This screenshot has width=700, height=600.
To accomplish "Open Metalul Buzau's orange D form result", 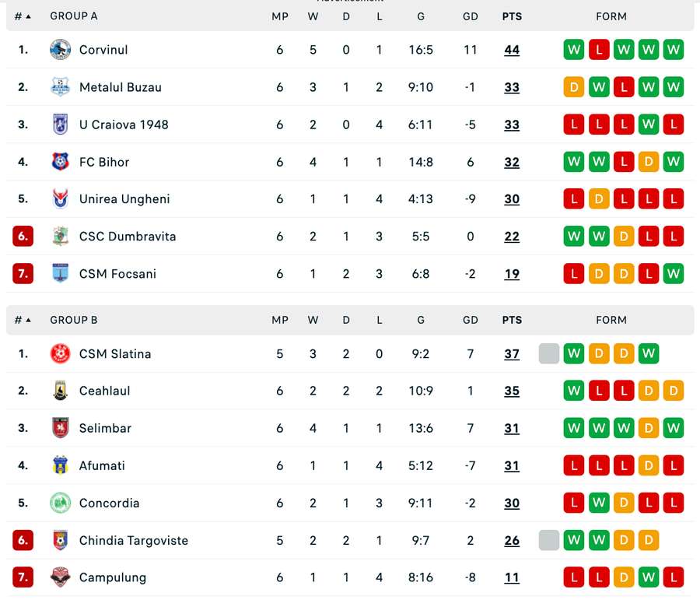I will pos(574,87).
